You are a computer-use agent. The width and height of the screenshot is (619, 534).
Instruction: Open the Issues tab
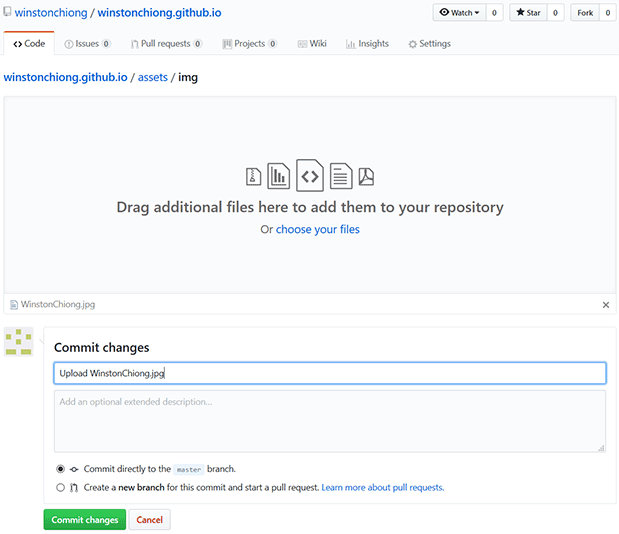tap(87, 43)
